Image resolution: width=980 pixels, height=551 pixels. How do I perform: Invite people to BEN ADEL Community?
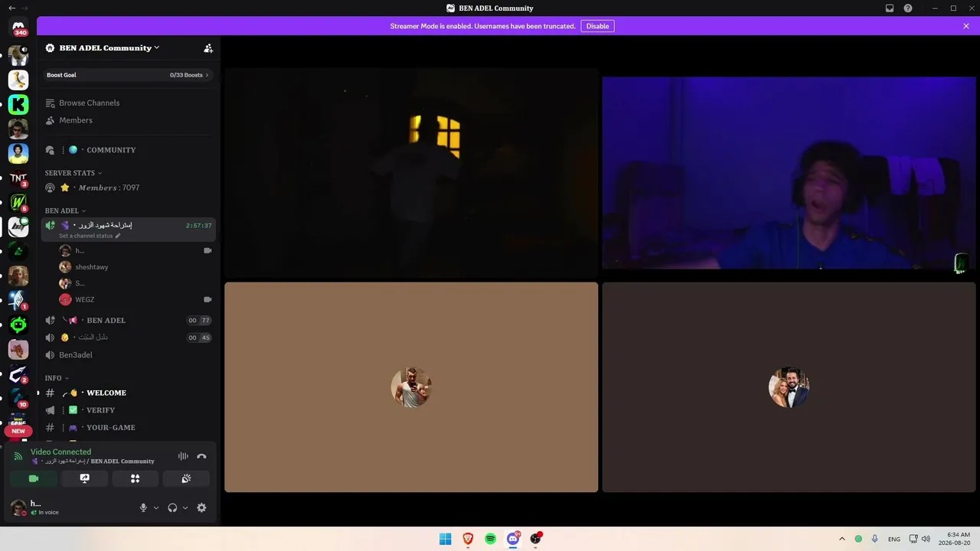(208, 47)
